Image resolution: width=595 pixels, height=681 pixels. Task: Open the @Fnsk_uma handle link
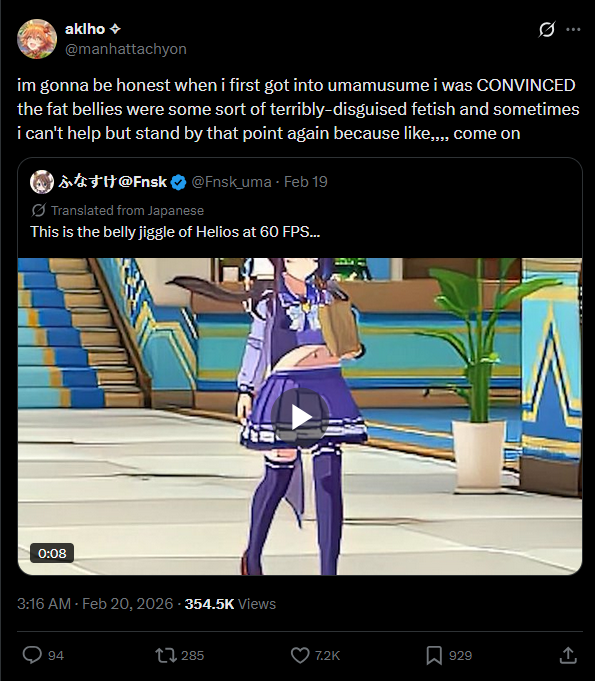tap(231, 182)
